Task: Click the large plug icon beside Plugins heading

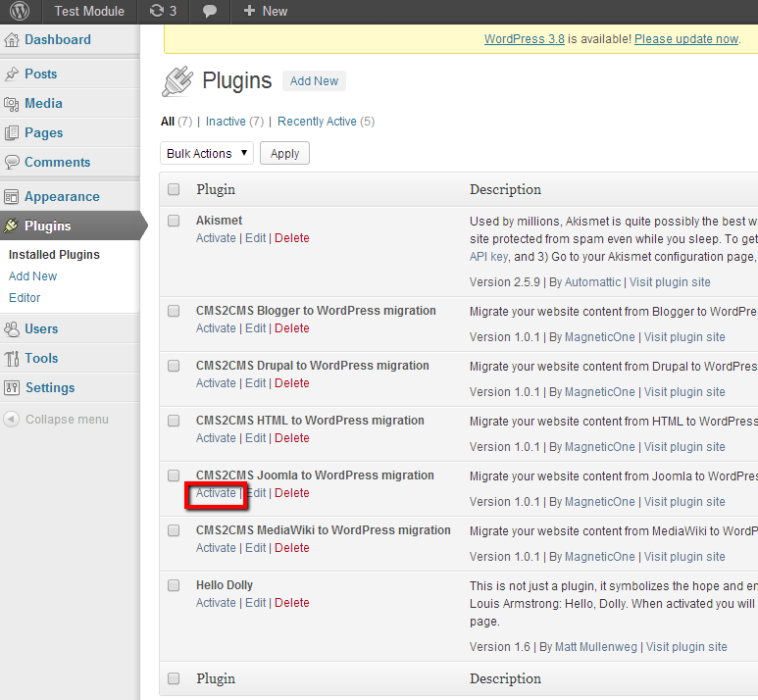Action: pos(177,81)
